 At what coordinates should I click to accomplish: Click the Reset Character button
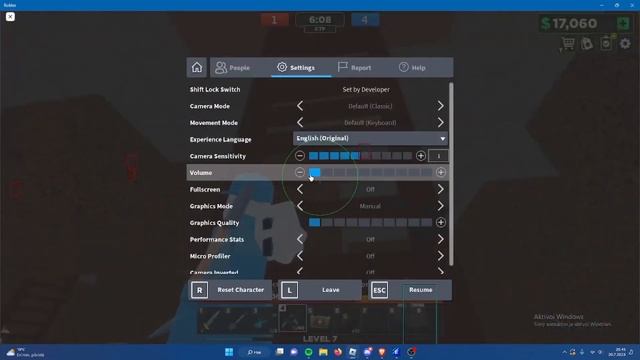click(230, 290)
